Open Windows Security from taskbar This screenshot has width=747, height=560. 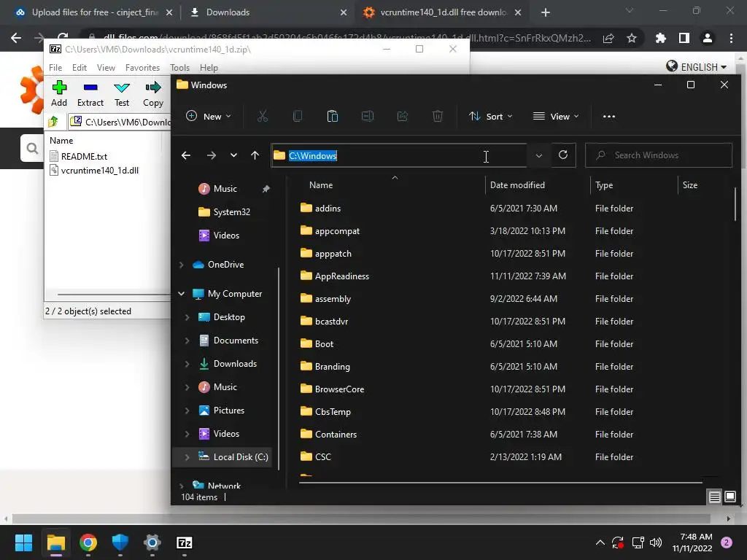click(x=120, y=542)
